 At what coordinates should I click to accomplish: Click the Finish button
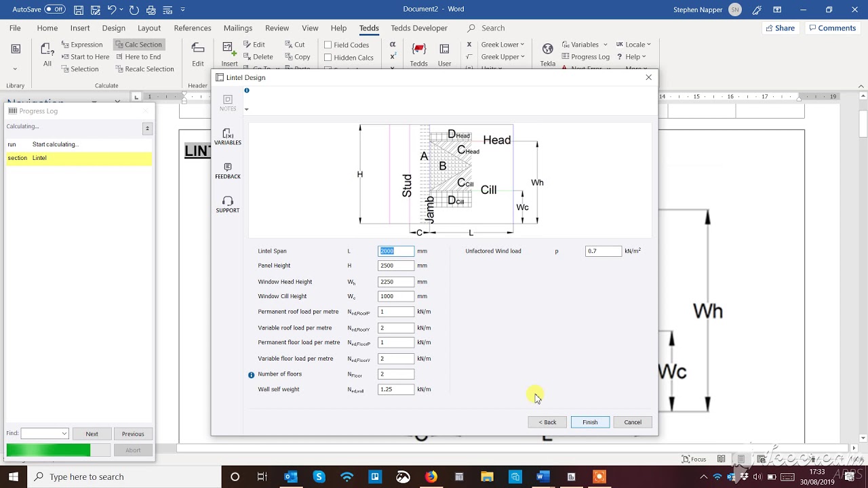point(590,422)
